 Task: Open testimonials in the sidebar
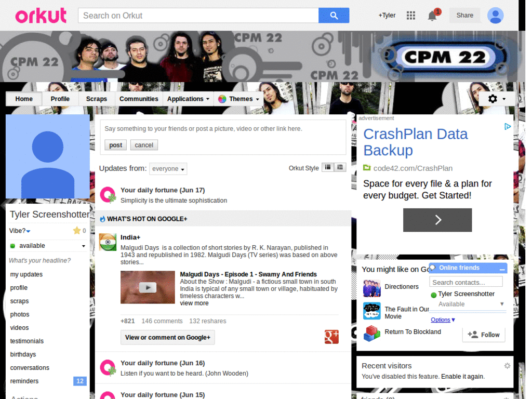click(27, 341)
